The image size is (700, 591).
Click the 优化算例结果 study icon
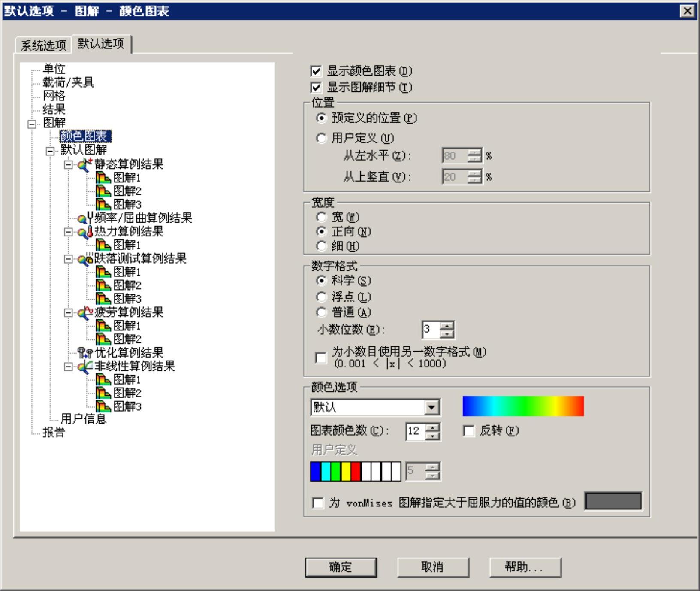(85, 353)
